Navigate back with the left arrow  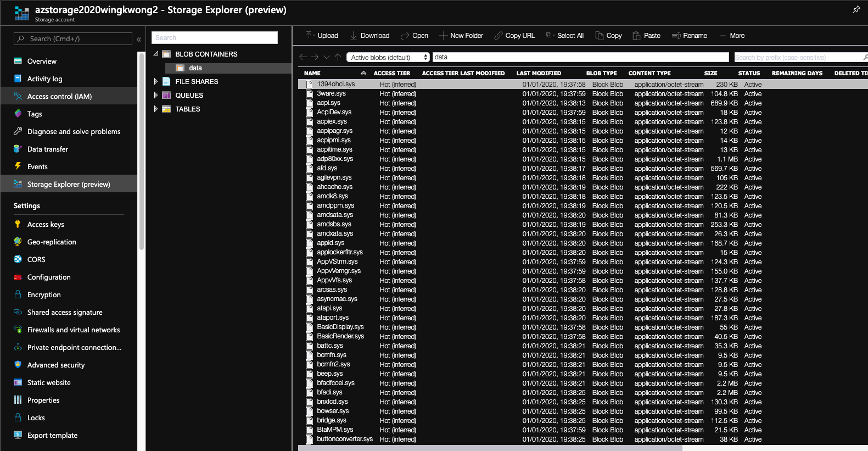(x=303, y=57)
